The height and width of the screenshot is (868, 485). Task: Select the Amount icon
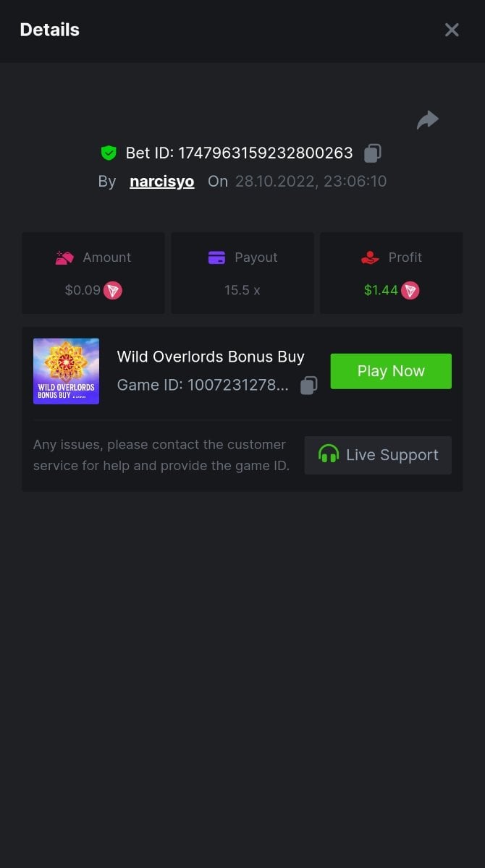[x=64, y=258]
